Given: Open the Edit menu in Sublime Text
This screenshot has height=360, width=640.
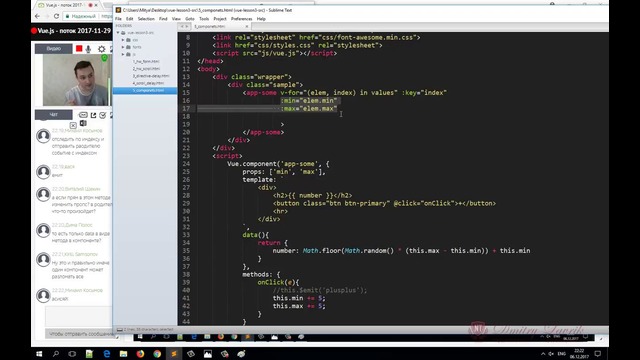Looking at the screenshot, I should click(129, 19).
